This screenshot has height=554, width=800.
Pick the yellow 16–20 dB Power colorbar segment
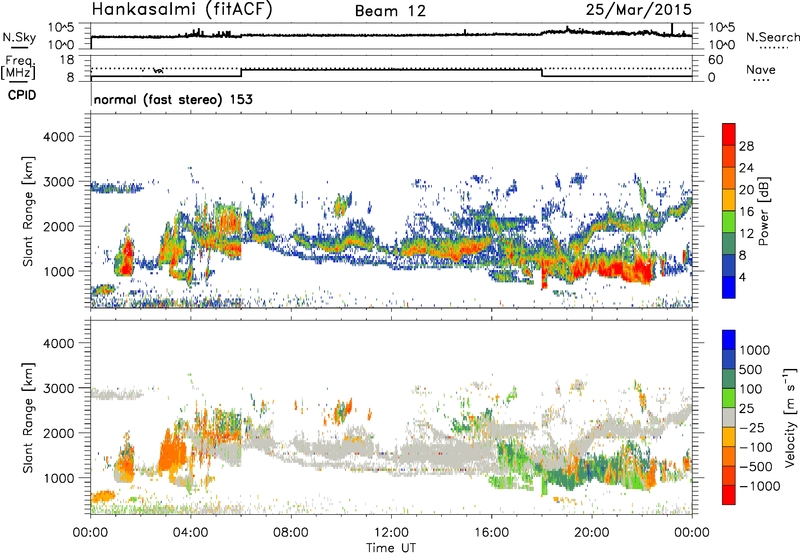pos(729,200)
